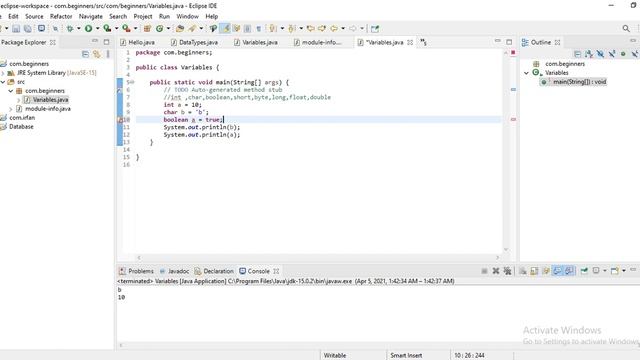Open the Debug button dropdown arrow
640x360 pixels.
pos(79,29)
